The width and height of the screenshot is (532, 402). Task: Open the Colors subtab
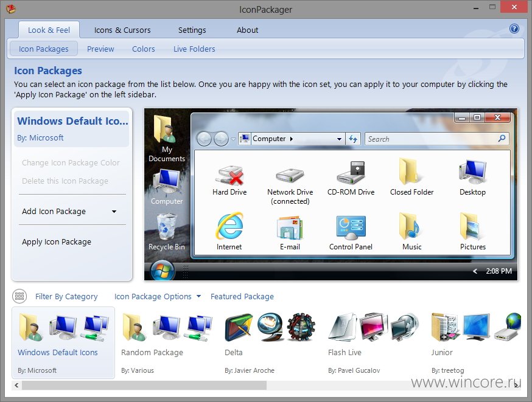143,49
